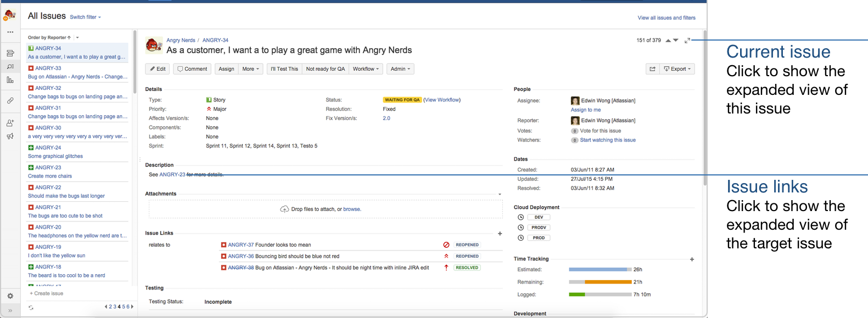Toggle the sort direction for Order by Reporter

click(x=69, y=38)
